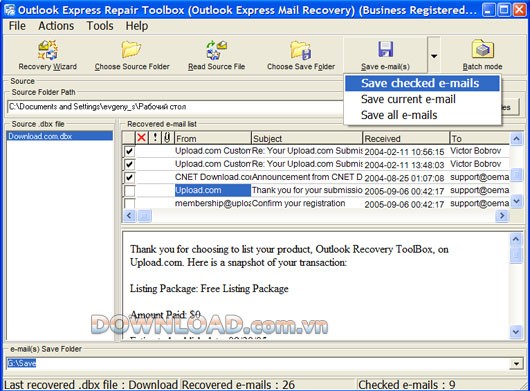This screenshot has height=391, width=530.
Task: Choose Save checked e-mails
Action: (422, 83)
